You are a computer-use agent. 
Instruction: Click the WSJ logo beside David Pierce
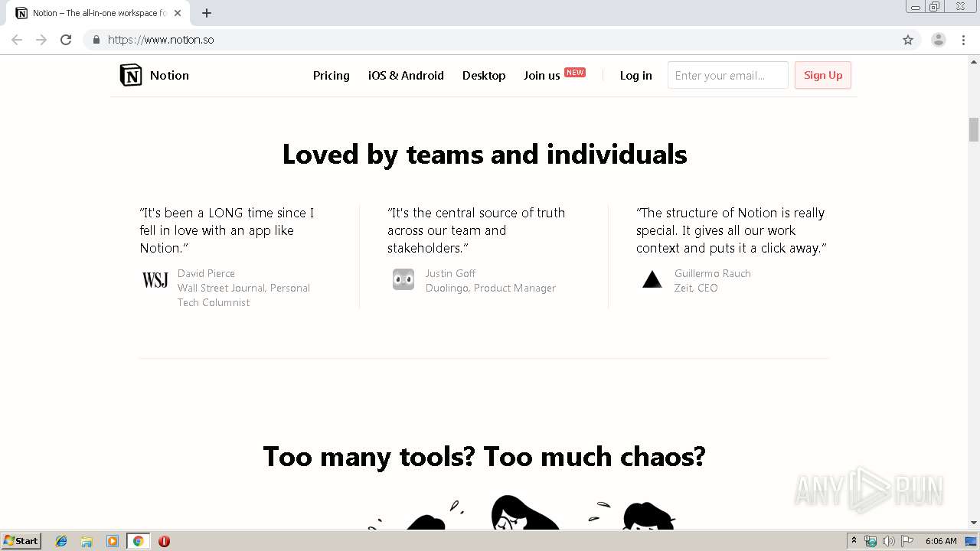click(x=155, y=280)
